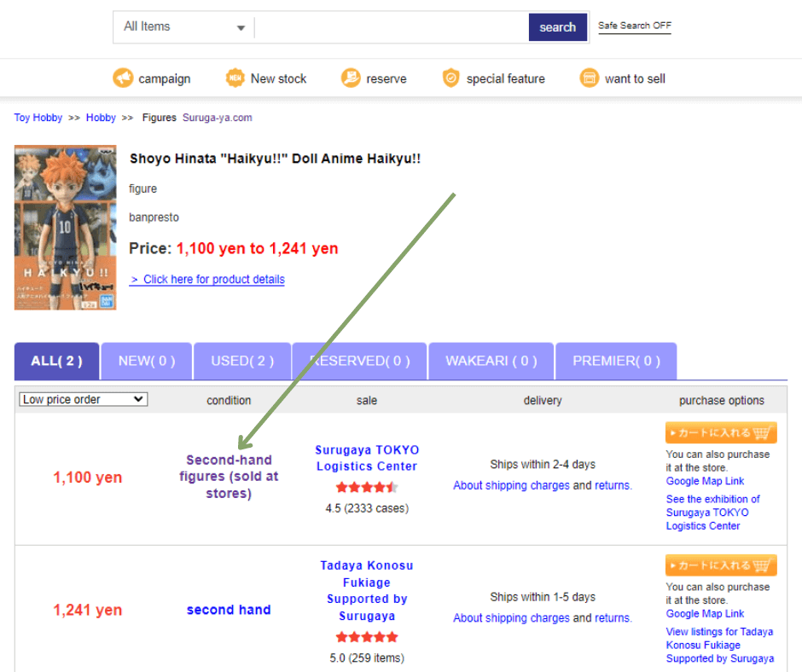Click the search text input field

point(392,27)
